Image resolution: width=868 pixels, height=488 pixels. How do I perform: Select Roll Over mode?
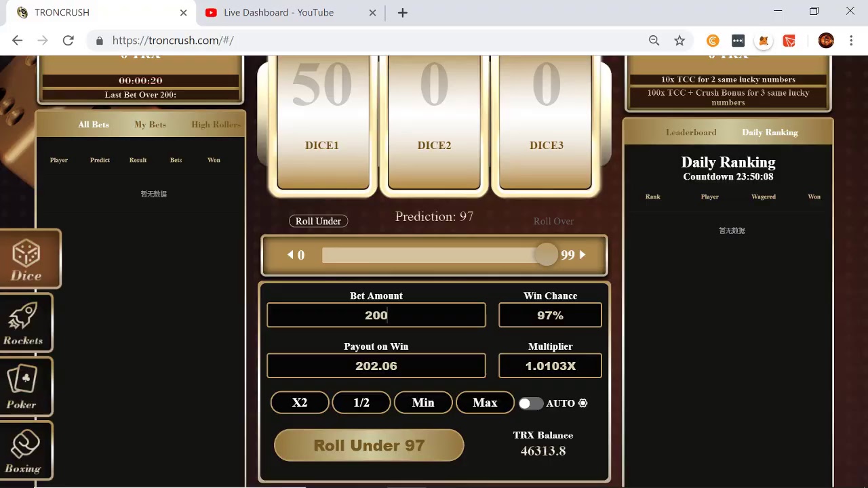coord(553,221)
